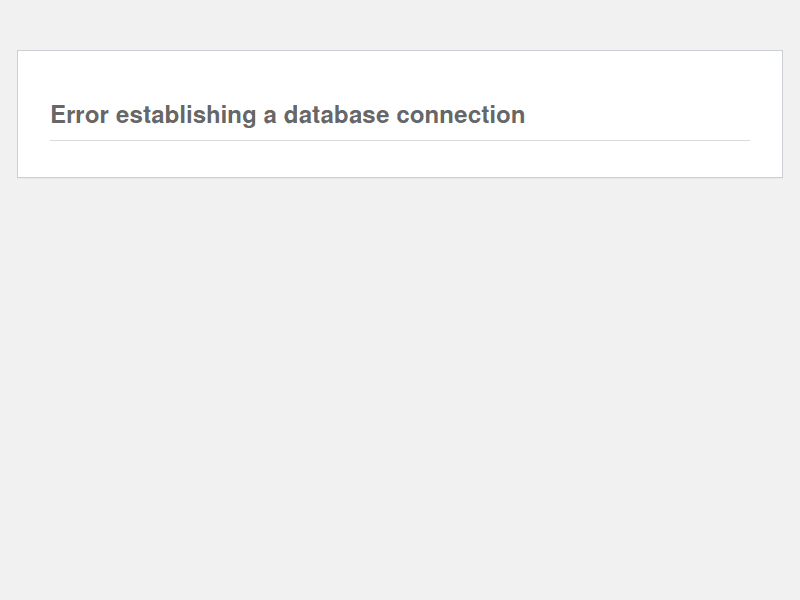Click the divider line under the heading

[x=400, y=141]
